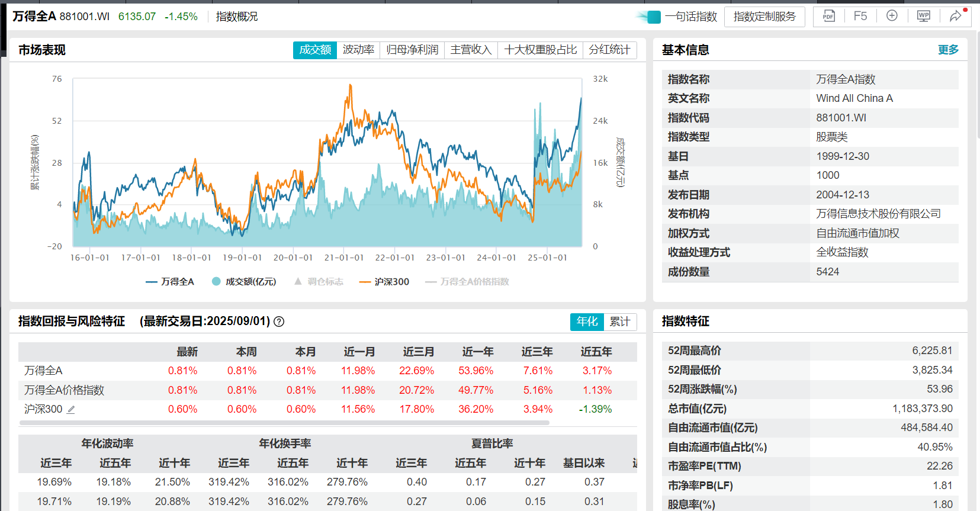Toggle 万得全A series in chart legend
980x511 pixels.
[170, 282]
